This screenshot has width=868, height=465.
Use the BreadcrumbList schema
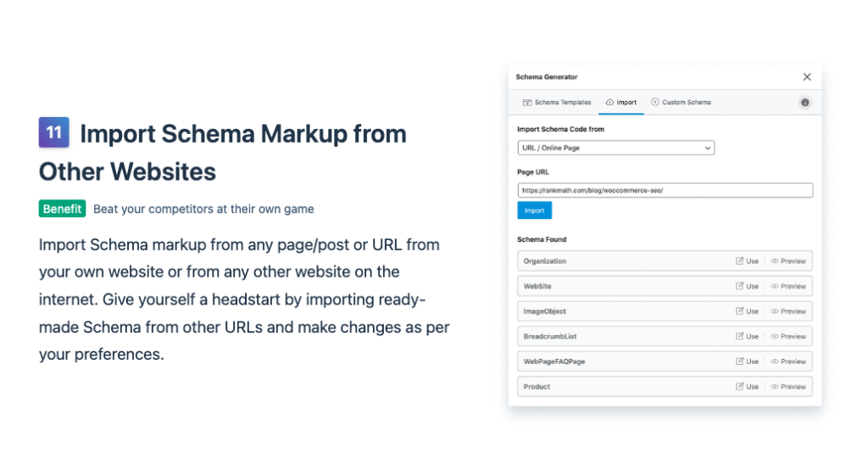point(748,337)
